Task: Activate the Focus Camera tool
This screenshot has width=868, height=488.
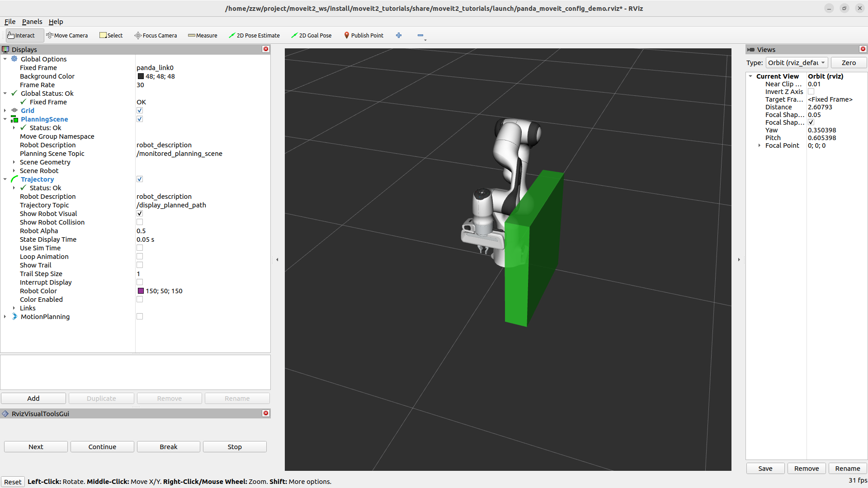Action: [156, 35]
